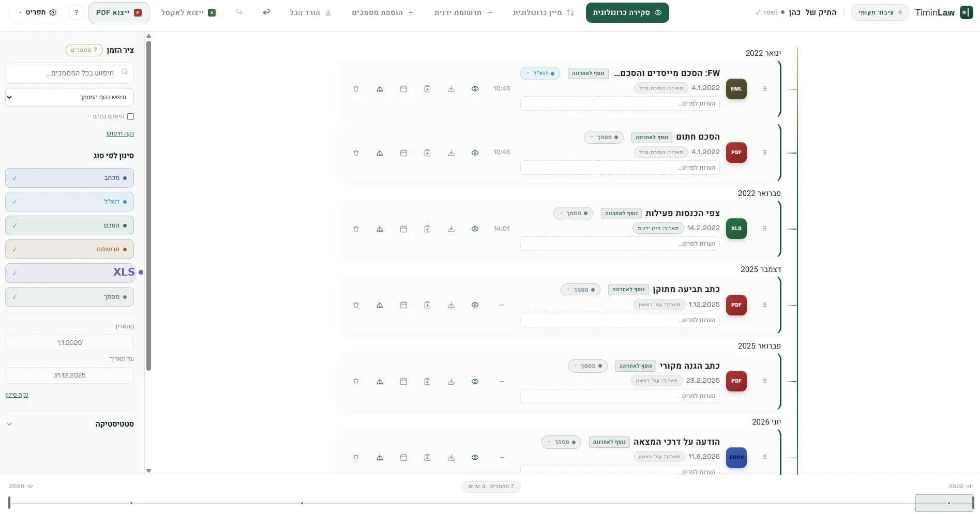980x514 pixels.
Task: Expand the סטטיסטיקה section
Action: [69, 424]
